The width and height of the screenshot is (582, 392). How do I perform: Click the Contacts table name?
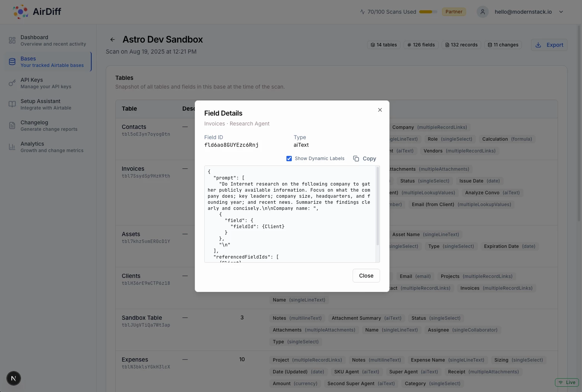pos(134,127)
